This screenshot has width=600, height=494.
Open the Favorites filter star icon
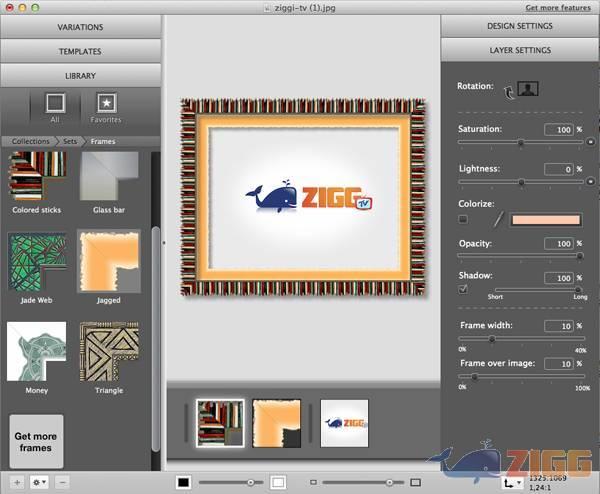click(x=105, y=103)
